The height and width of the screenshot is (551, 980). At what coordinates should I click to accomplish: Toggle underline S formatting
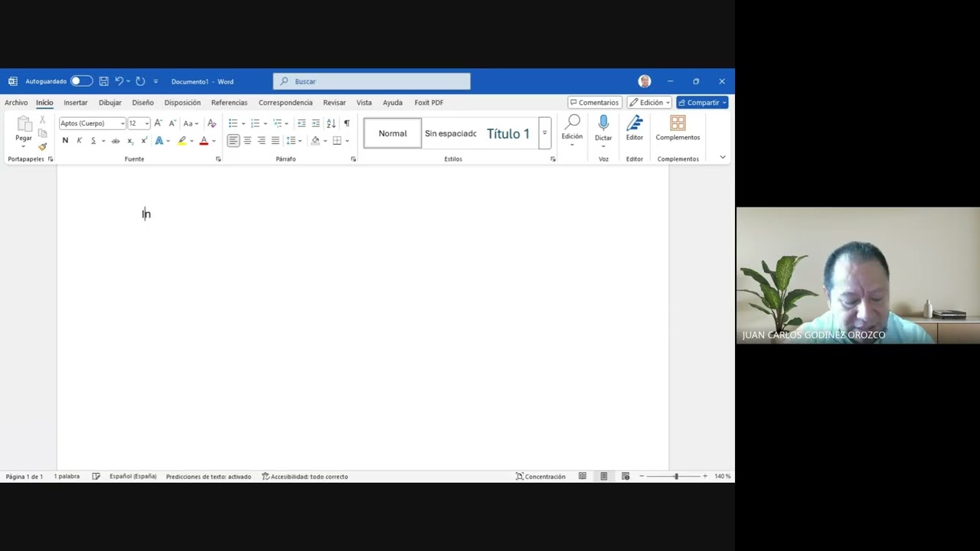coord(93,141)
